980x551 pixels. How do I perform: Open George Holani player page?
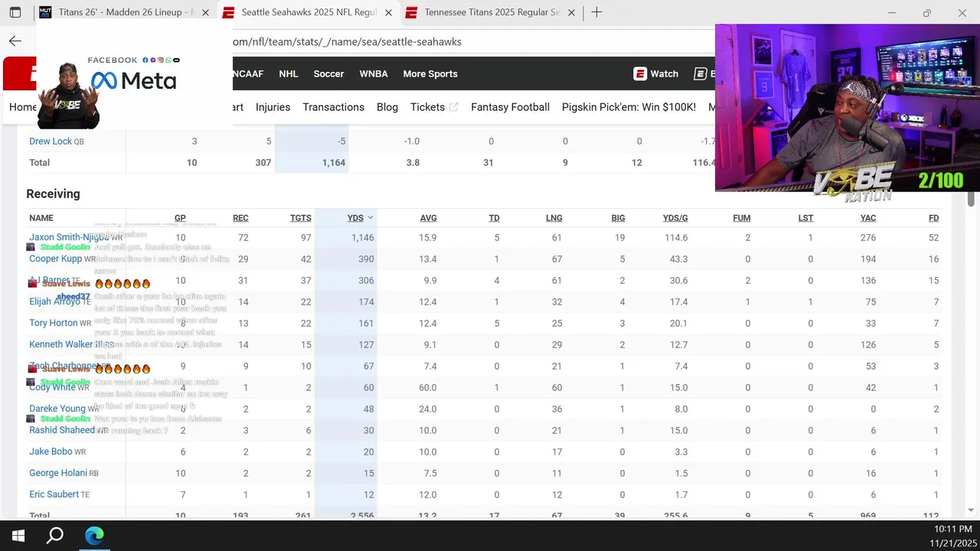pos(58,473)
